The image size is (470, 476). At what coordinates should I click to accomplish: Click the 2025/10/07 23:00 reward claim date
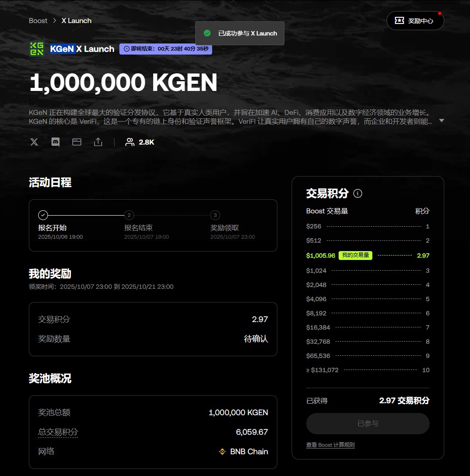pos(233,237)
